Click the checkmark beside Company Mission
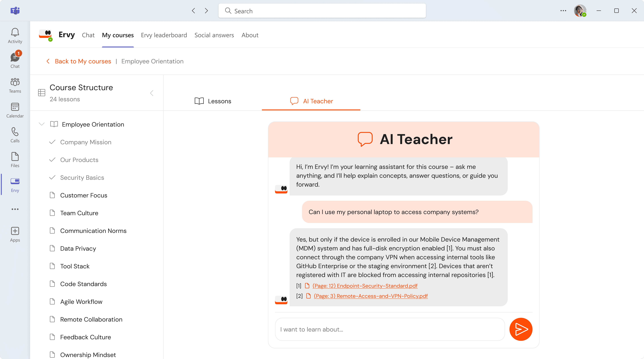 (x=52, y=142)
